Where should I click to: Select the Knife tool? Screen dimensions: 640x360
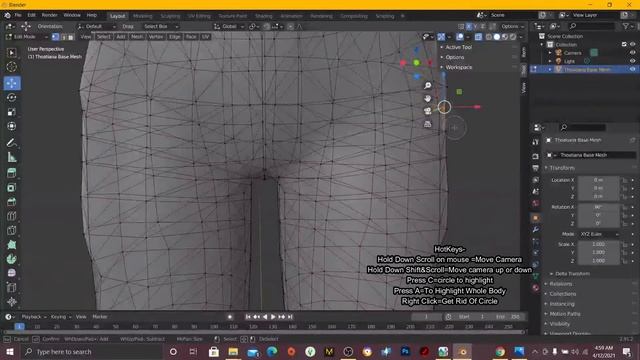tap(12, 231)
